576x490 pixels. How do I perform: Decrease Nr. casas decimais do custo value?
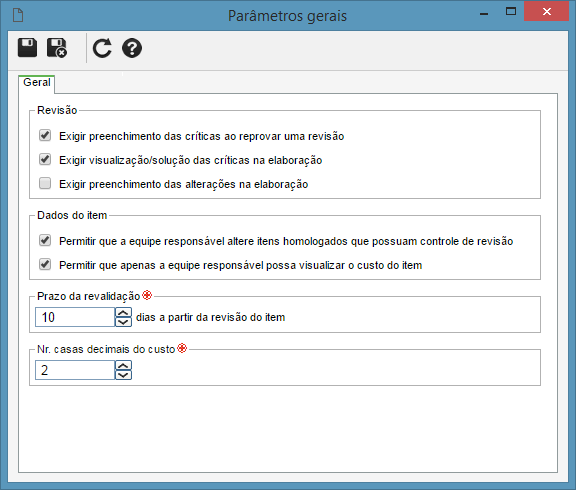point(123,375)
